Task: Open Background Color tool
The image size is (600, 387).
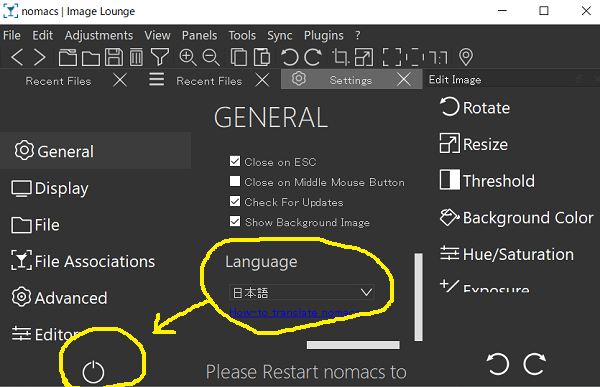Action: pyautogui.click(x=517, y=217)
